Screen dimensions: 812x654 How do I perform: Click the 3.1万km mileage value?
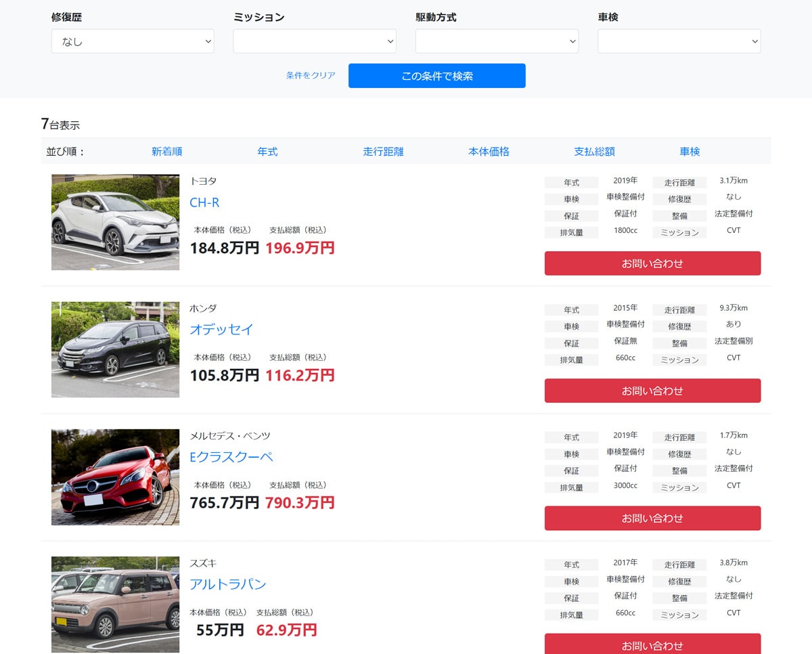(734, 181)
